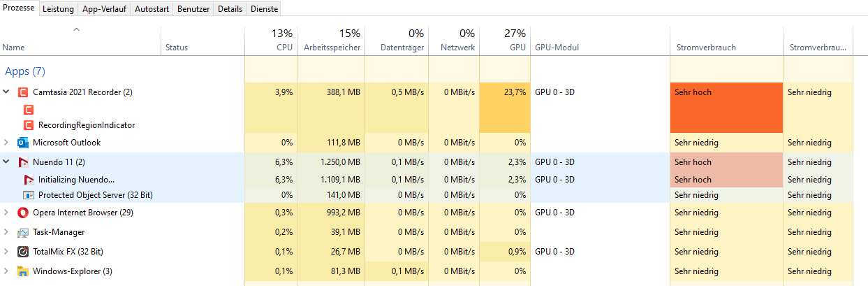Expand the Opera Internet Browser group
Screen dimensions: 868x286
7,213
